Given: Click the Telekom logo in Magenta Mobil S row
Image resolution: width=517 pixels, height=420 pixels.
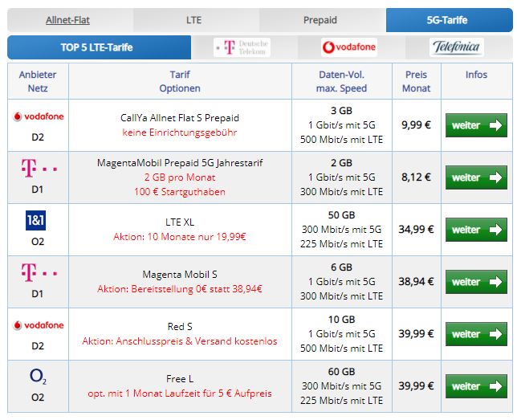Looking at the screenshot, I should point(38,272).
